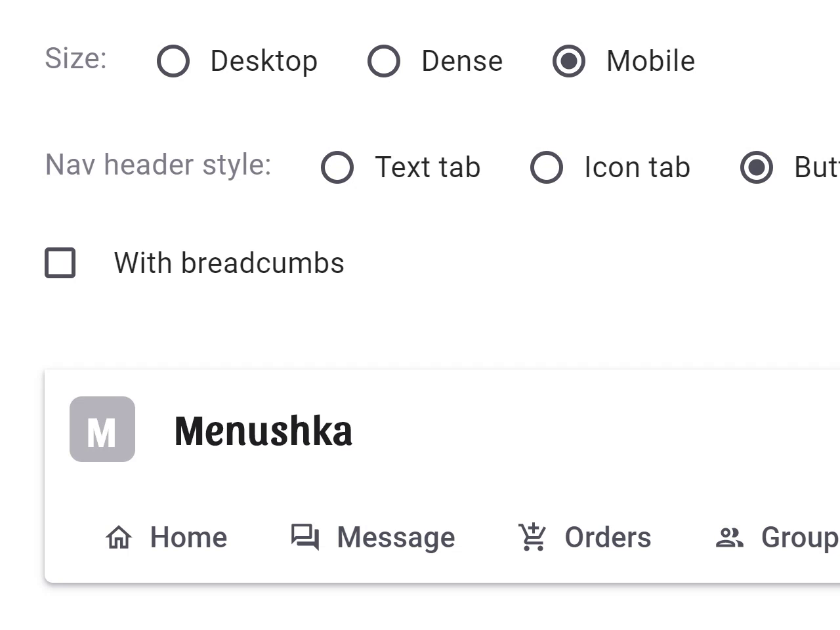Image resolution: width=840 pixels, height=630 pixels.
Task: Click the Message chat bubbles icon
Action: point(305,537)
